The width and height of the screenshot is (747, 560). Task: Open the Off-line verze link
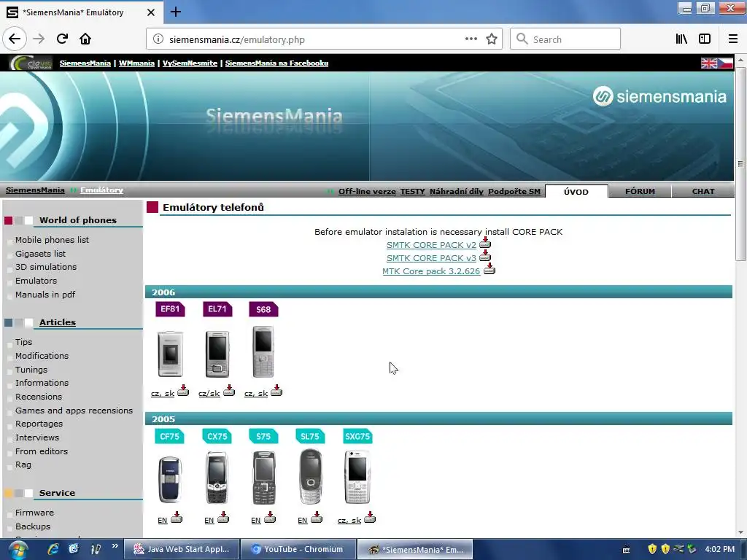[x=367, y=192]
